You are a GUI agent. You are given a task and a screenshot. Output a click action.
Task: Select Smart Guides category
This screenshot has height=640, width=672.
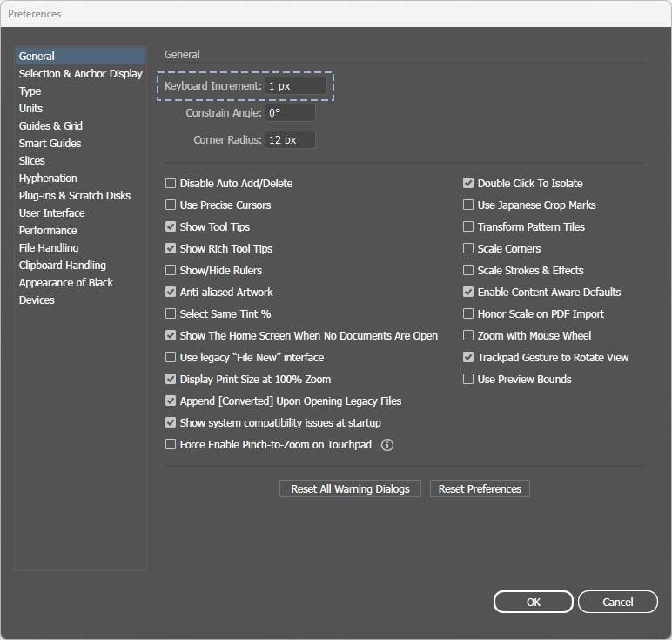[81, 143]
